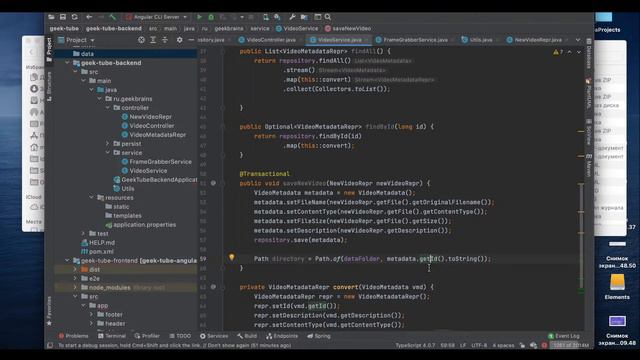
Task: Start debugging with the green bug icon
Action: pos(211,17)
